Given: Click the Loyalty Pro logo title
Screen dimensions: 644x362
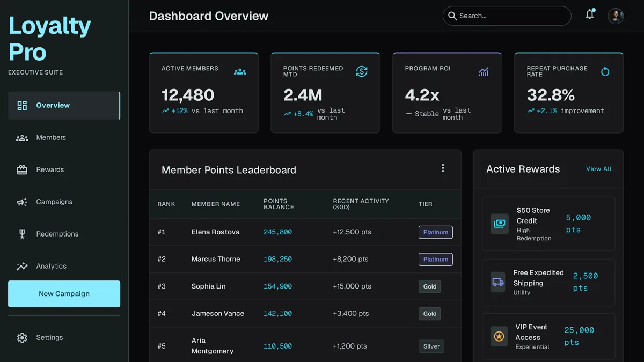Looking at the screenshot, I should click(x=49, y=39).
